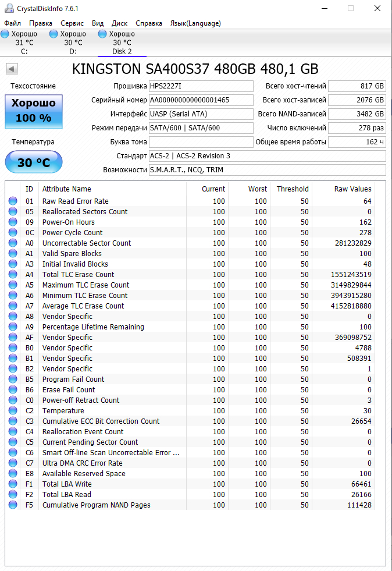Viewport: 392px width, 571px height.
Task: Open the Вид menu
Action: pos(98,23)
